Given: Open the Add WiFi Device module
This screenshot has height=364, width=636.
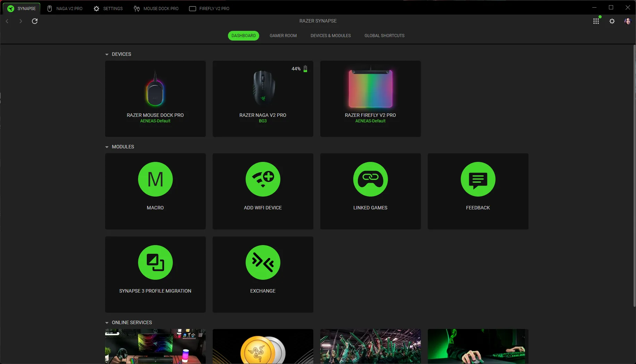Looking at the screenshot, I should coord(263,191).
